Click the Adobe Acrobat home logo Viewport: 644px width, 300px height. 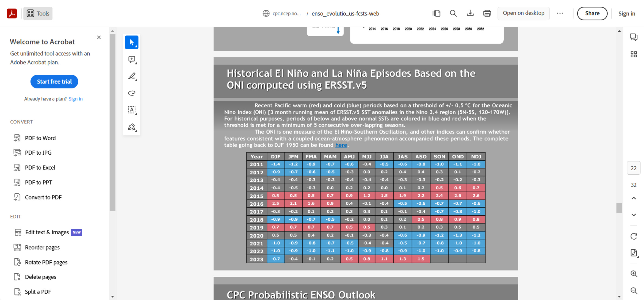(12, 14)
